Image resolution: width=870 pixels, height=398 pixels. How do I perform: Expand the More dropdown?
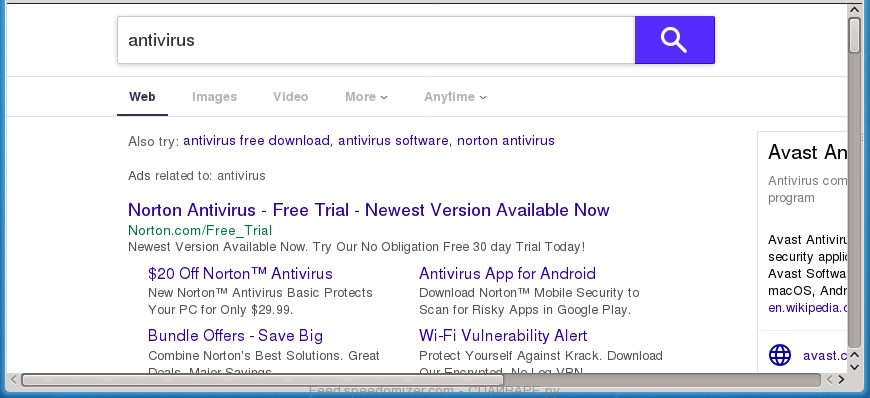[366, 97]
